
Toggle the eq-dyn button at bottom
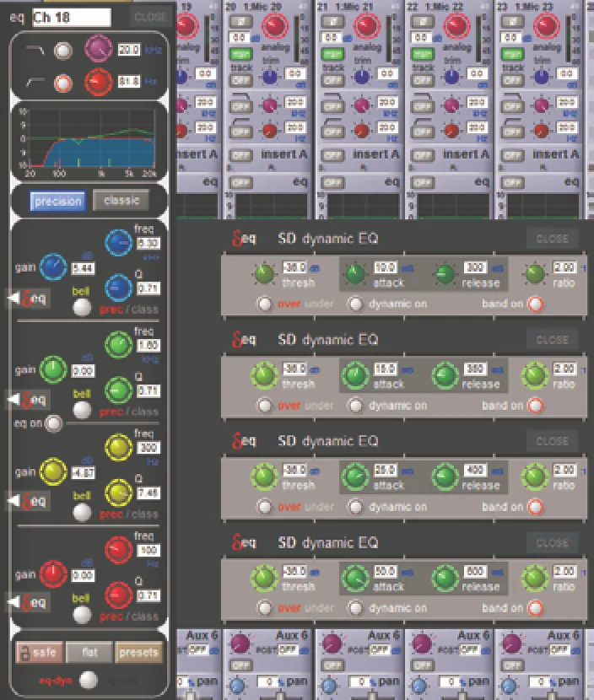pos(89,680)
